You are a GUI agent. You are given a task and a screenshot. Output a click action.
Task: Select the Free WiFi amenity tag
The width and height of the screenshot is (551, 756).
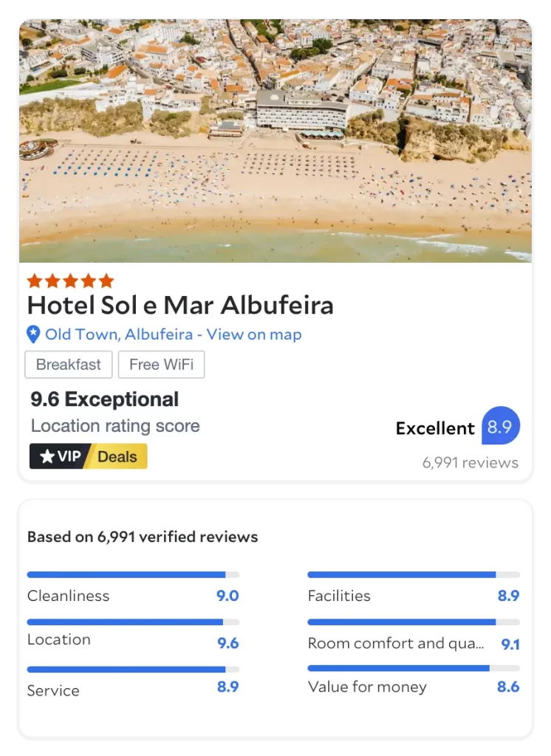click(x=162, y=365)
